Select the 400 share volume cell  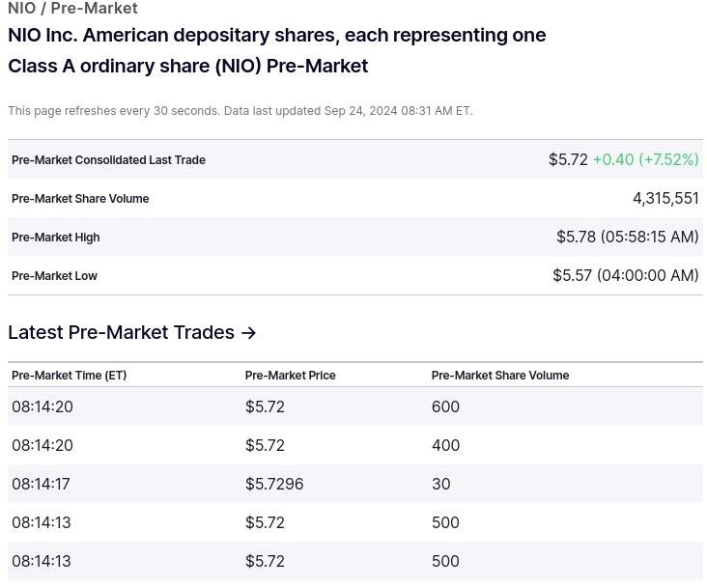click(x=445, y=445)
